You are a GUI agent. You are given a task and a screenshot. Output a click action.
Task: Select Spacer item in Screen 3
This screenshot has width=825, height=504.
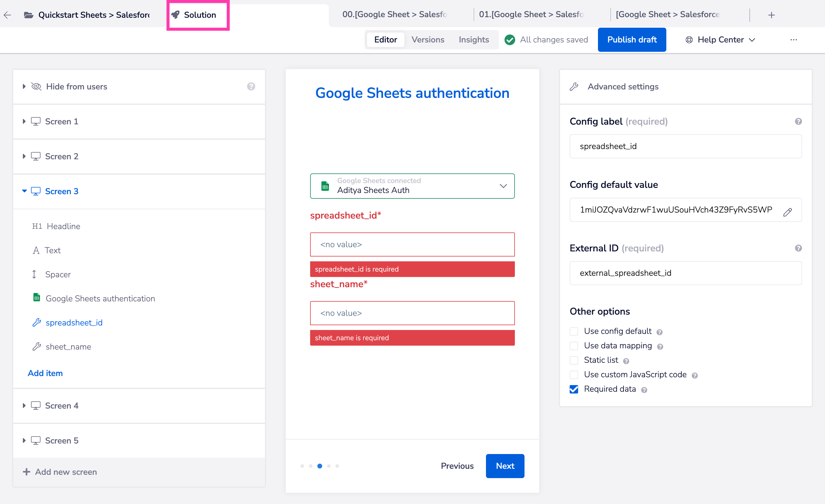pos(51,274)
